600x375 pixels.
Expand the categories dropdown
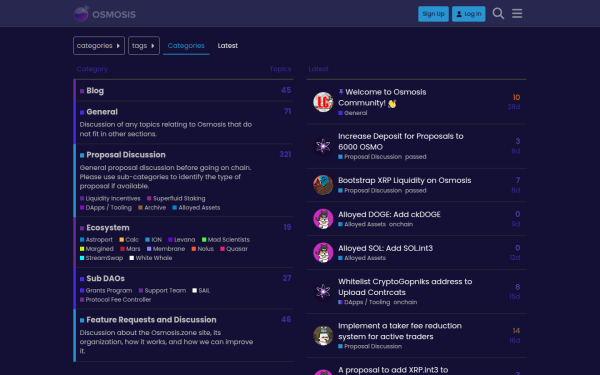coord(99,46)
